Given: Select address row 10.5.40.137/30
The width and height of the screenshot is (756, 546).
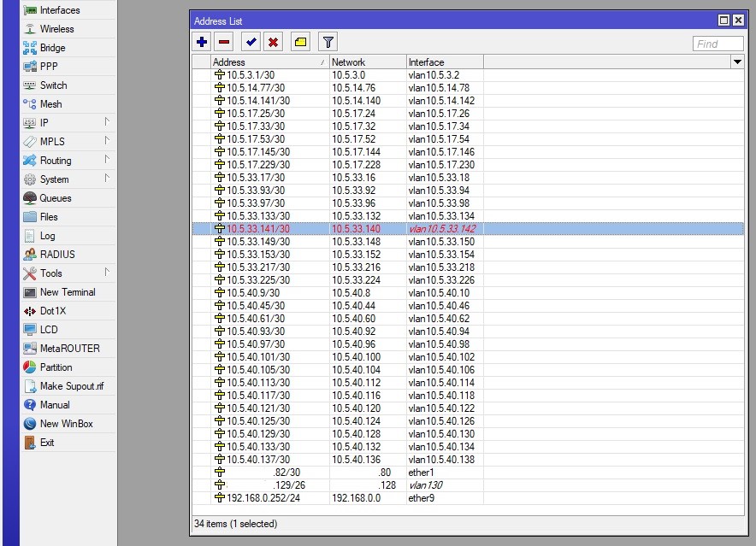Looking at the screenshot, I should [468, 460].
